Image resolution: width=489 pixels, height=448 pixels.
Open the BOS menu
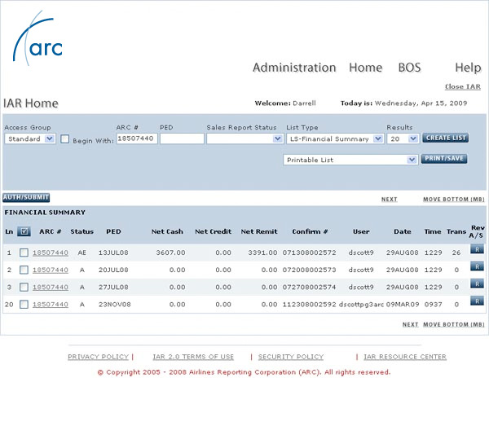(409, 68)
